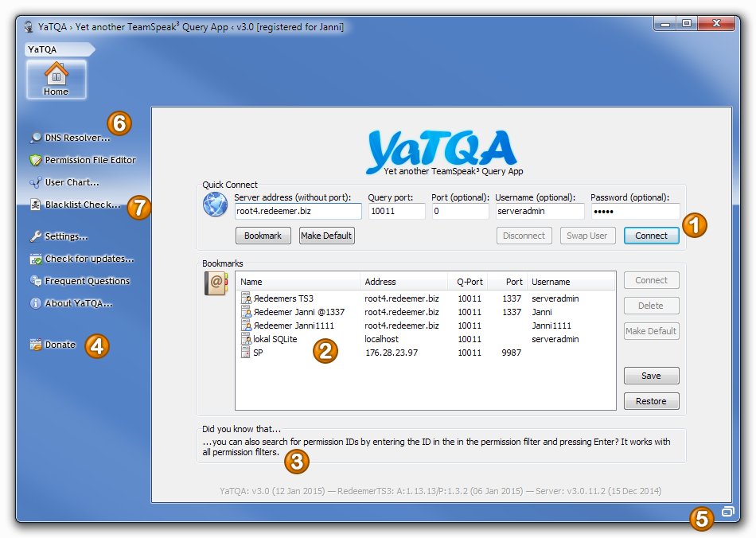Click the Bookmarks address book icon
The height and width of the screenshot is (538, 756).
216,283
